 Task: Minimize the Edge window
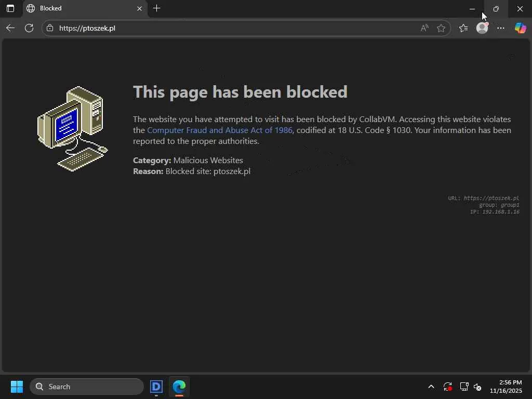[472, 9]
